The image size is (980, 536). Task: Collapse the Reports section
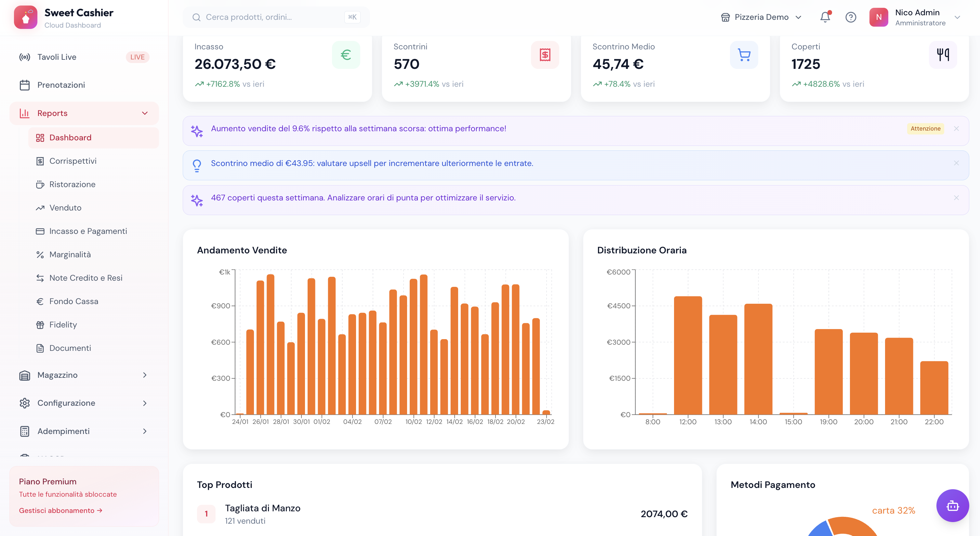[x=144, y=113]
